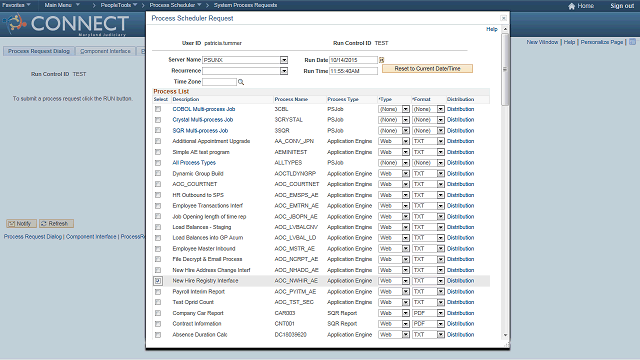Screen dimensions: 640x360
Task: Open Format dropdown for All Process Types
Action: point(440,163)
